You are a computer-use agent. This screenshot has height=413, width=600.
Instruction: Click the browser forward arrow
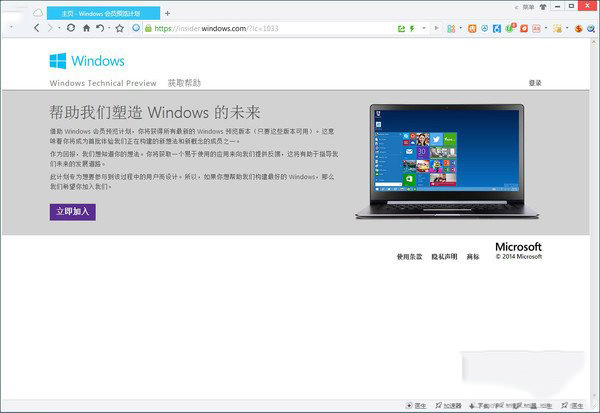point(50,28)
